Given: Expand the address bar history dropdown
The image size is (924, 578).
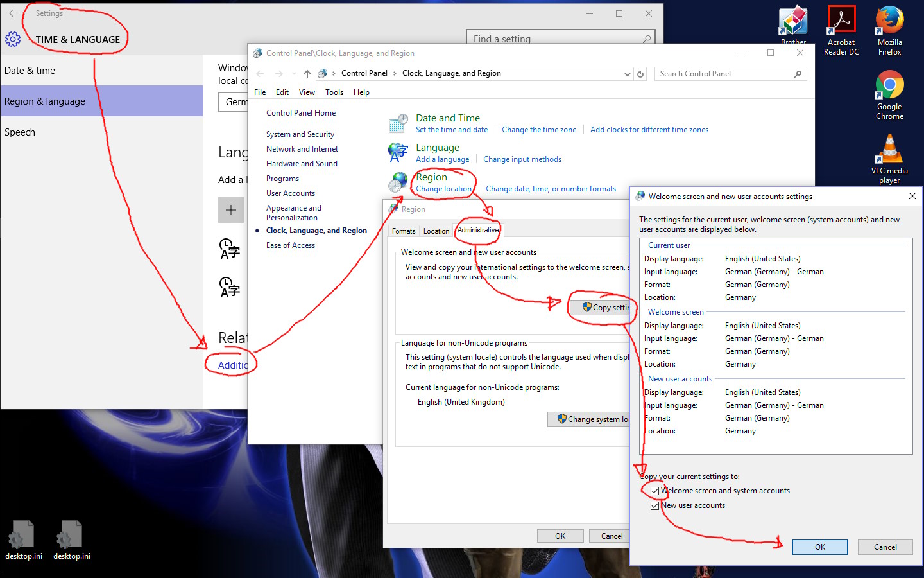Looking at the screenshot, I should click(x=627, y=74).
